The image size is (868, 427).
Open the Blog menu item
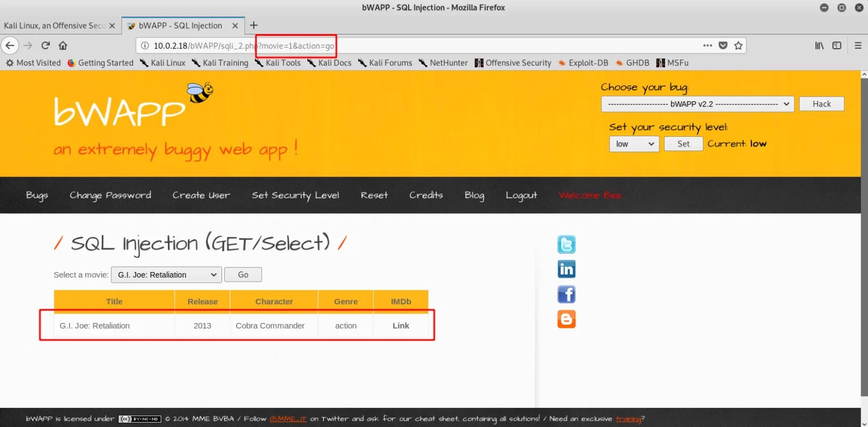[474, 195]
